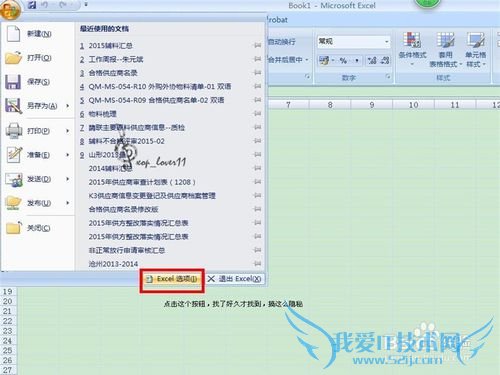This screenshot has width=500, height=375.
Task: Open recent document 沧州2013-2014
Action: 113,264
